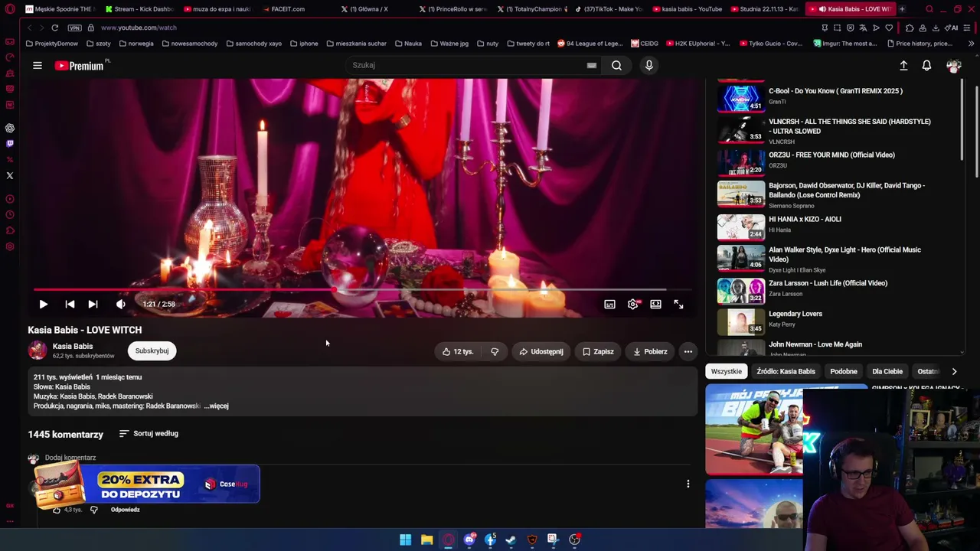Screen dimensions: 980x551
Task: Save video with Zapisz button
Action: [598, 351]
